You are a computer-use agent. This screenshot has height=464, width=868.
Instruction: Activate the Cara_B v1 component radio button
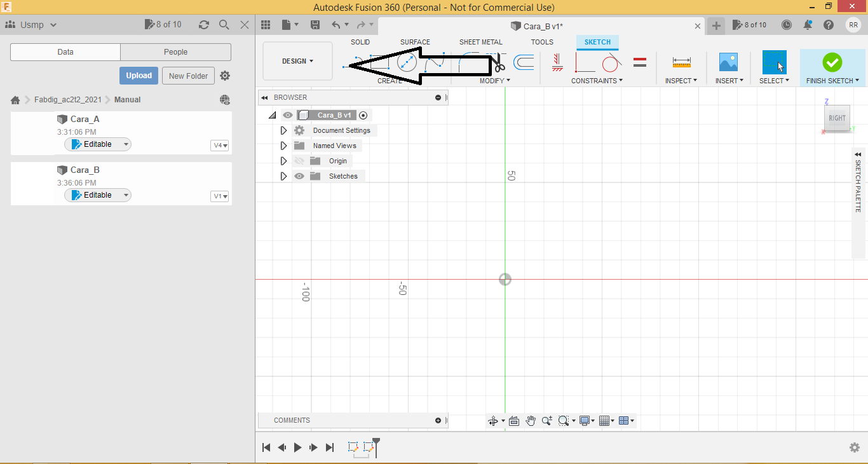tap(363, 115)
